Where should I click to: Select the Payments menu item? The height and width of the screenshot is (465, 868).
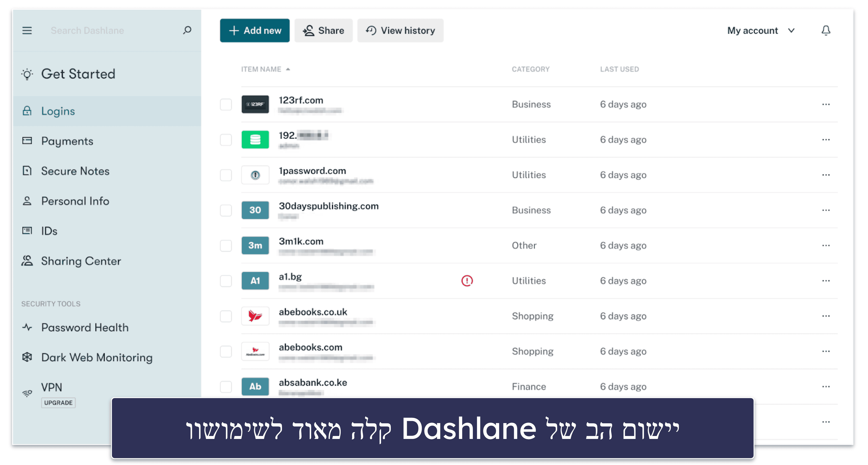coord(67,141)
